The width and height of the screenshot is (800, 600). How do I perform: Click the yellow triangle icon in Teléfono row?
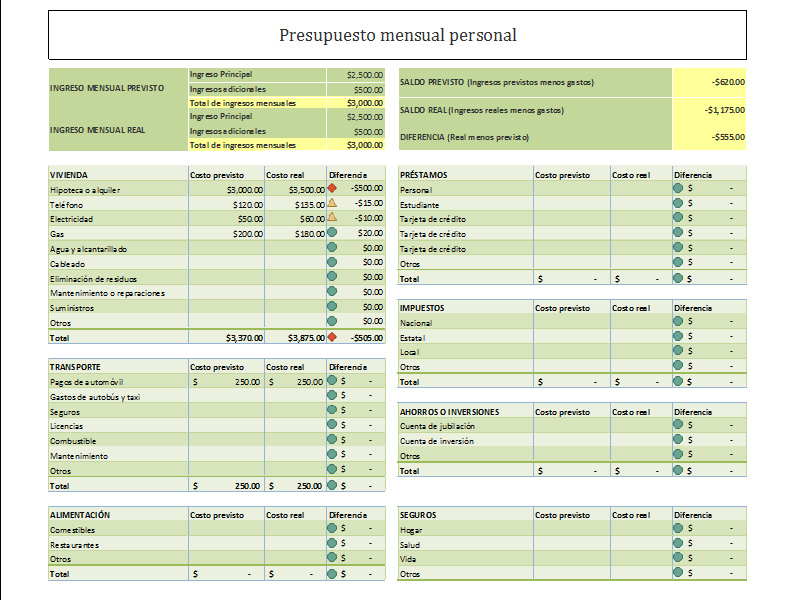pyautogui.click(x=332, y=203)
